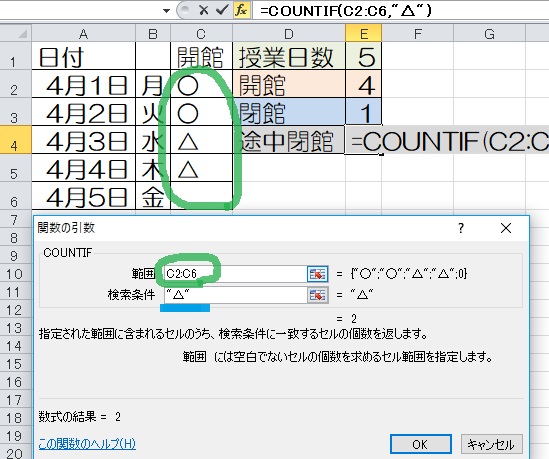Screen dimensions: 549x459
Task: Click the 授業日数 cell
Action: click(x=289, y=56)
